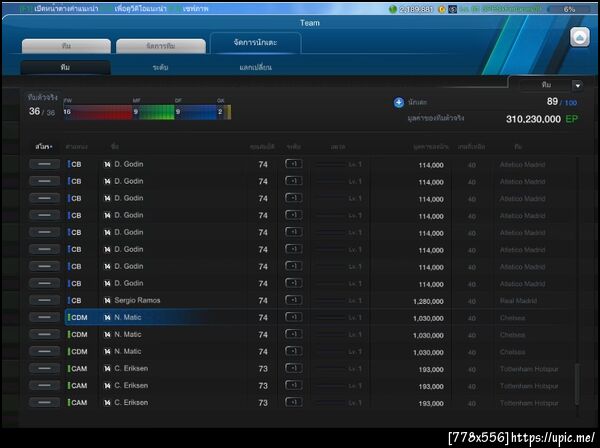Open the grey ทีม main tab beside จัดการทีม
The height and width of the screenshot is (448, 600).
66,46
